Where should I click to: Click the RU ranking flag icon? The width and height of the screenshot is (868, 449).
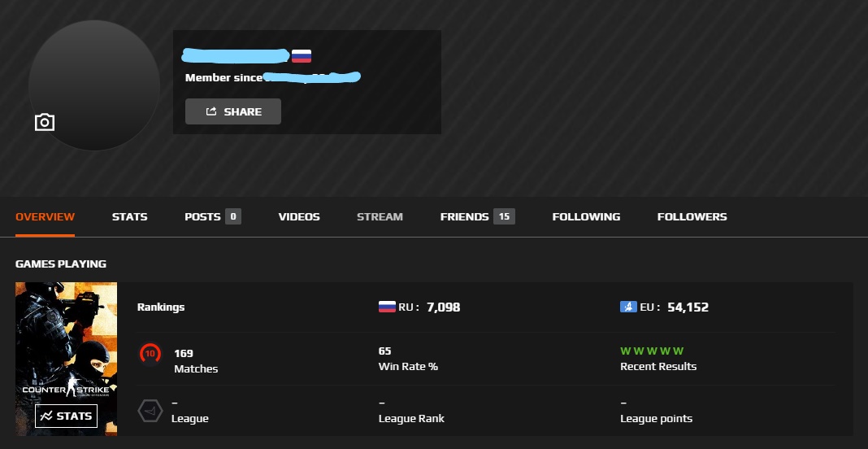pyautogui.click(x=387, y=307)
